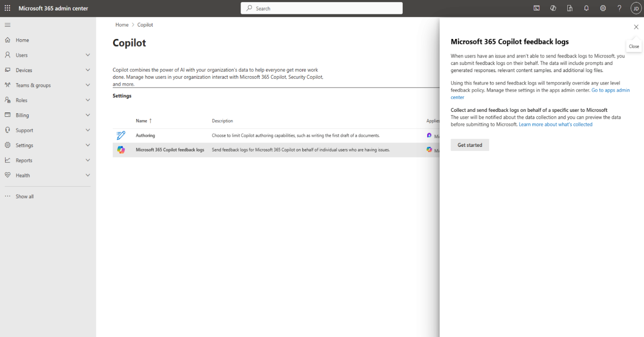Screen dimensions: 644x337
Task: Click the Description column header
Action: pos(222,121)
